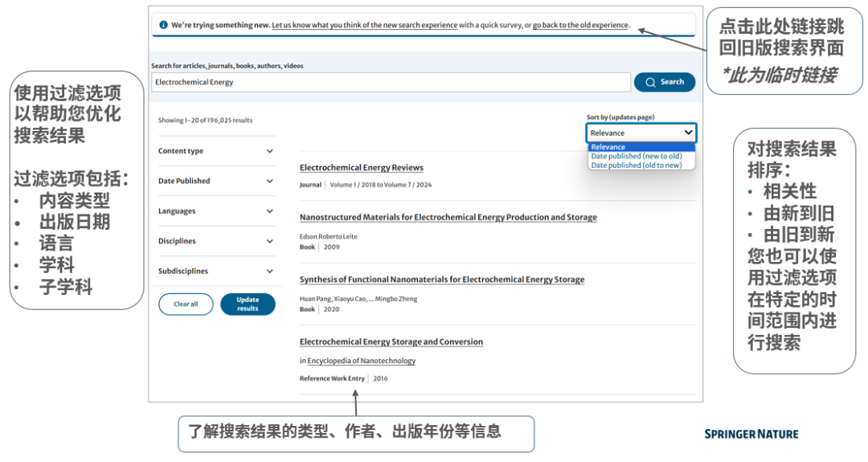Viewport: 868px width, 462px height.
Task: Focus the Electrochemical Energy search field
Action: click(x=391, y=82)
